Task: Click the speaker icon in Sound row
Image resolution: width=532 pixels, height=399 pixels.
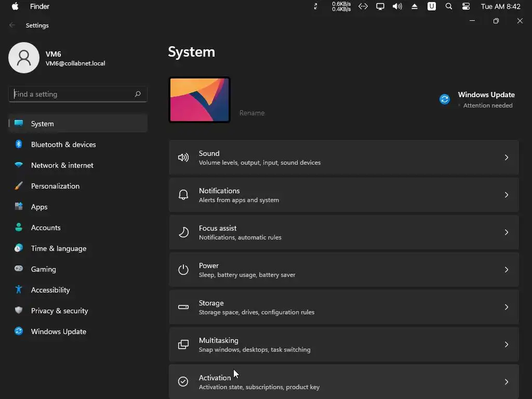Action: point(183,157)
